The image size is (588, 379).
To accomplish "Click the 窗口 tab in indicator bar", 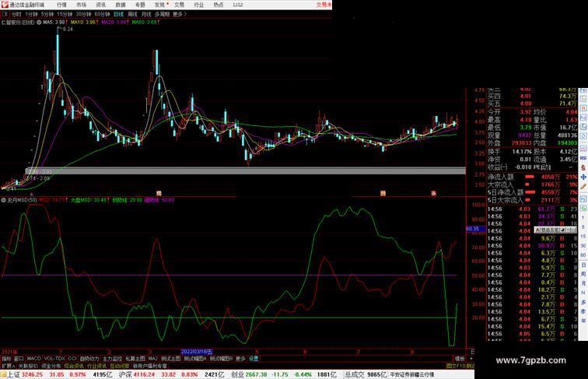I will pyautogui.click(x=19, y=359).
